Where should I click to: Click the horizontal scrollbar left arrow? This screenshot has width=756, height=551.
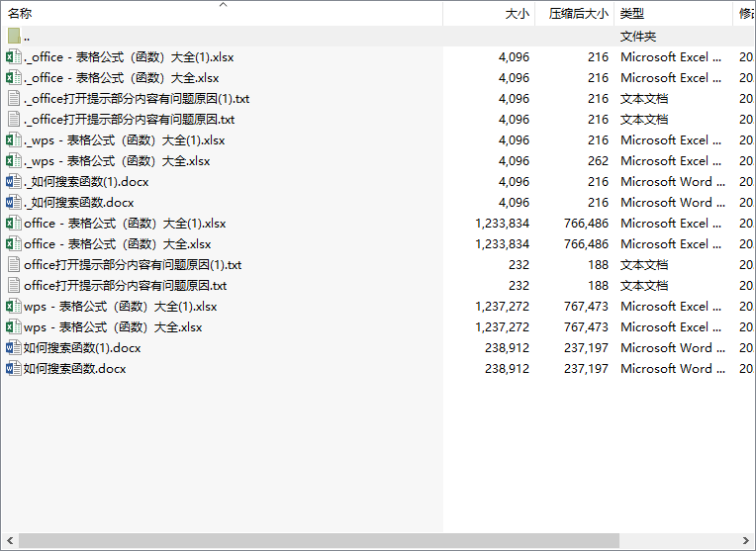pyautogui.click(x=10, y=540)
